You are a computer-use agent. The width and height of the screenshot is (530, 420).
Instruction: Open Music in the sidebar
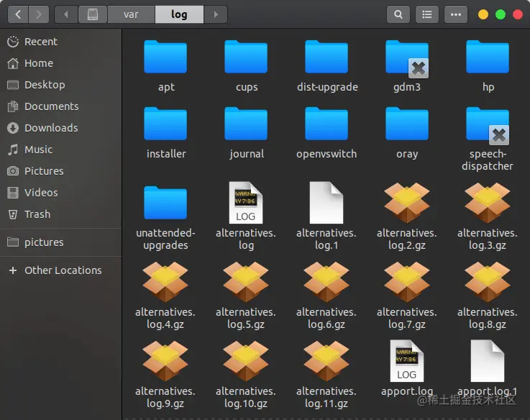click(61, 150)
